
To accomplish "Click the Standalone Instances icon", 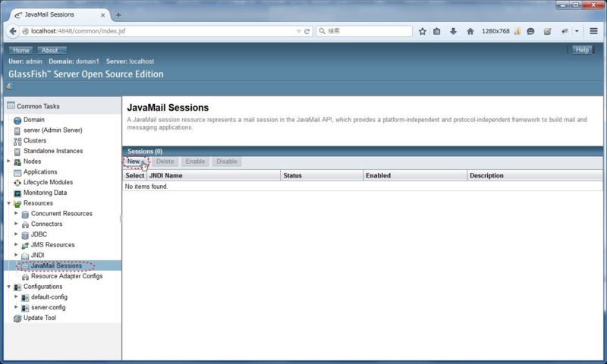I will coord(17,152).
